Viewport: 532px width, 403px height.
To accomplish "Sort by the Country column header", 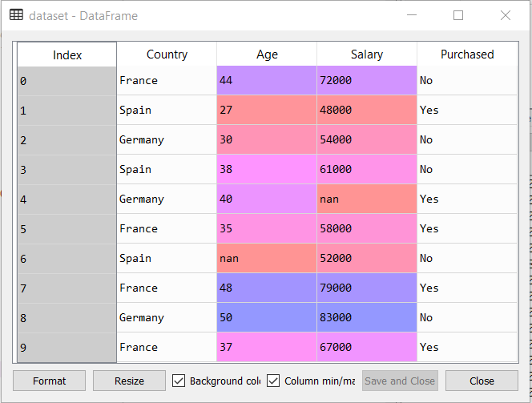I will coord(167,54).
